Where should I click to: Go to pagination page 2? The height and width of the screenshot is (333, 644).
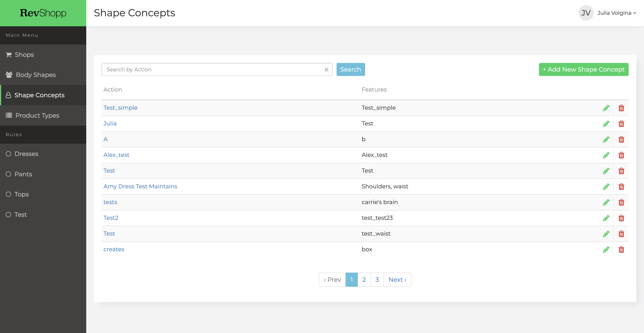click(x=364, y=279)
